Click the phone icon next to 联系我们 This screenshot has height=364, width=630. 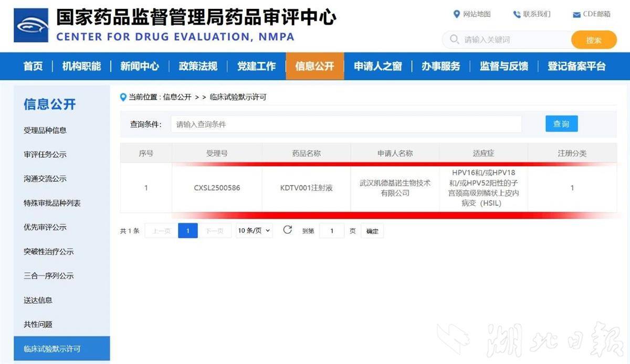tap(516, 14)
